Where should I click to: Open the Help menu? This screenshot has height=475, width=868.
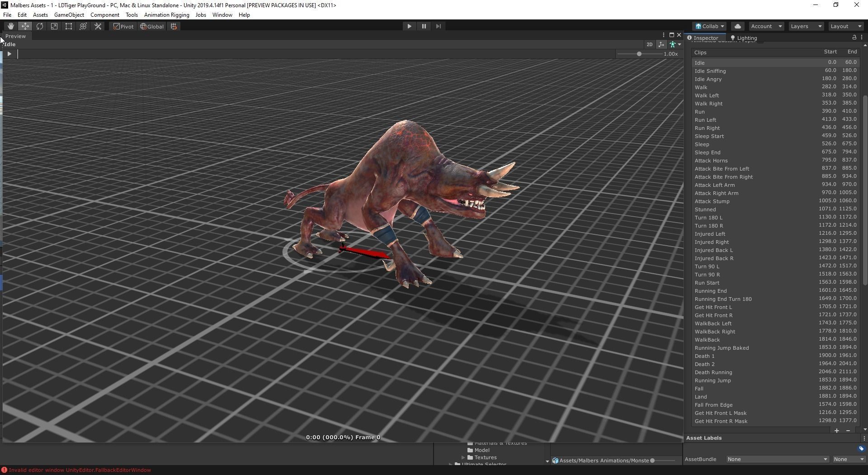(x=244, y=15)
